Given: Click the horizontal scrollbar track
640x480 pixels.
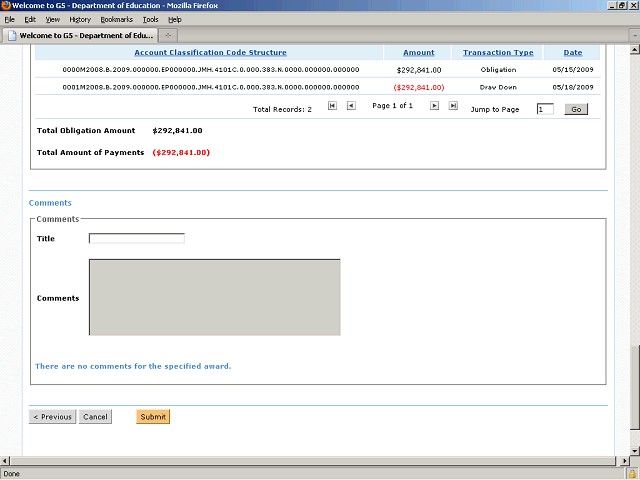Looking at the screenshot, I should pos(313,461).
